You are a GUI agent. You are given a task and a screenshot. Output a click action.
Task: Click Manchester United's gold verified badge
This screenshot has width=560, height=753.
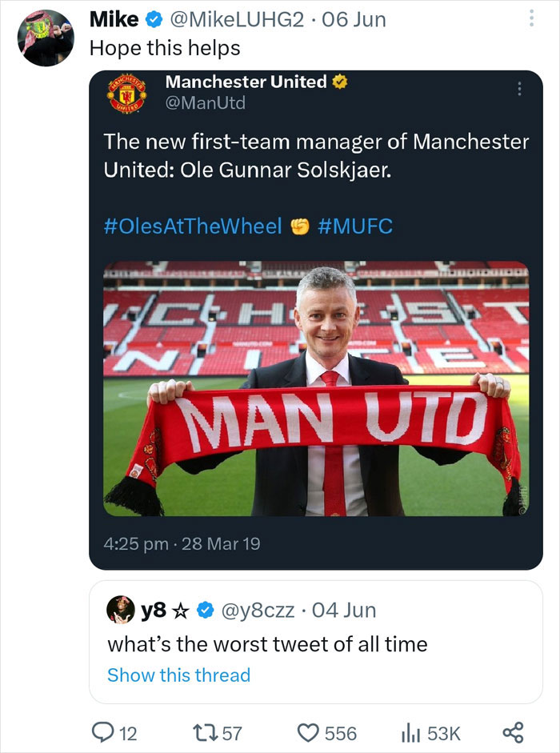pyautogui.click(x=340, y=81)
